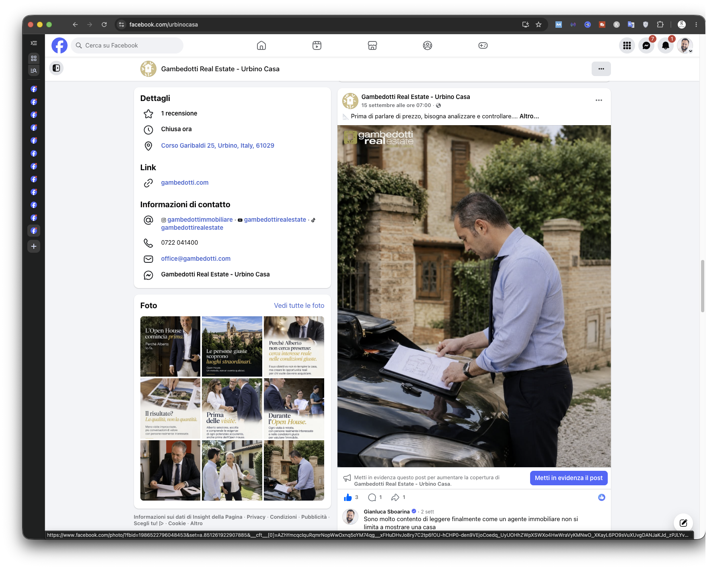
Task: Click post author Gambedotti Real Estate name
Action: pyautogui.click(x=415, y=97)
